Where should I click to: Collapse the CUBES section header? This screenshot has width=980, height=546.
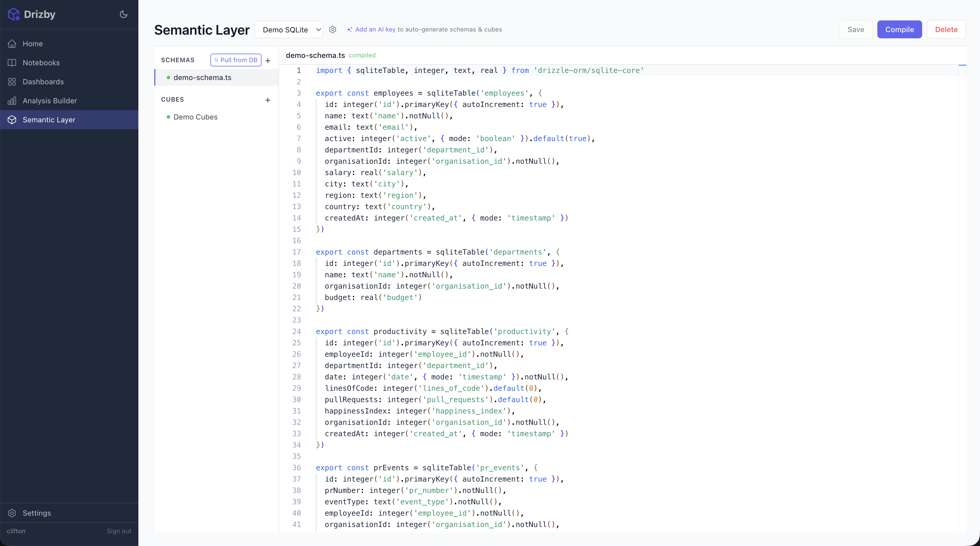(172, 99)
